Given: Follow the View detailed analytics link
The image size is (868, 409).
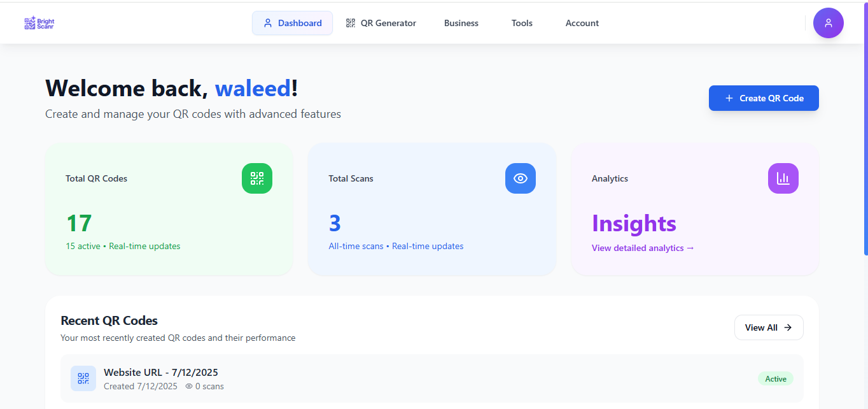Looking at the screenshot, I should 643,248.
